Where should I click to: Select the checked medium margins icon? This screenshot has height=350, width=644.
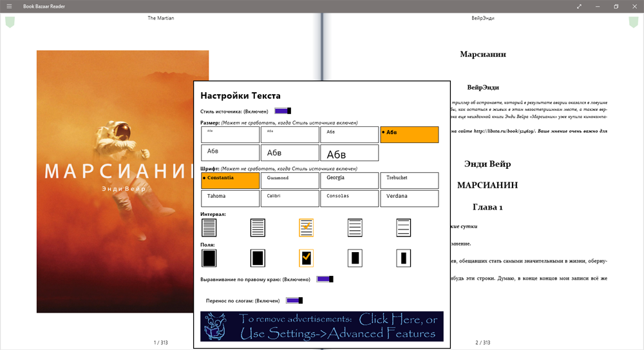(307, 258)
